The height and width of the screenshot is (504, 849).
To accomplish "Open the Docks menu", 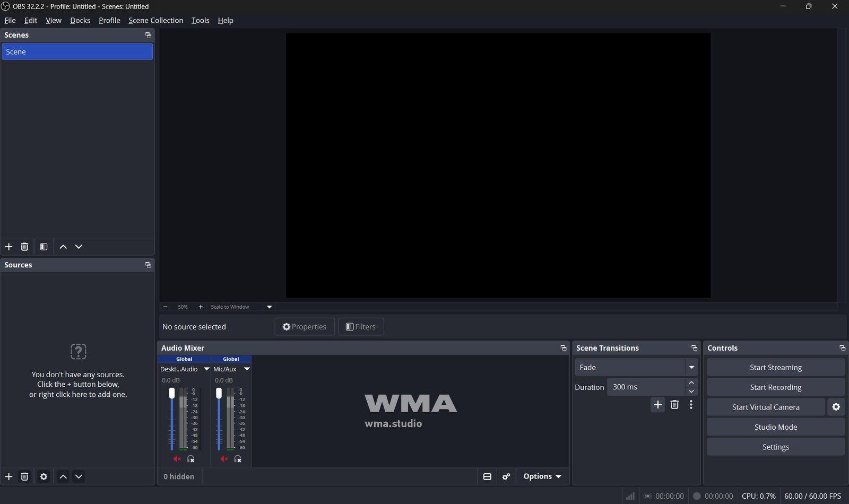I will click(80, 20).
